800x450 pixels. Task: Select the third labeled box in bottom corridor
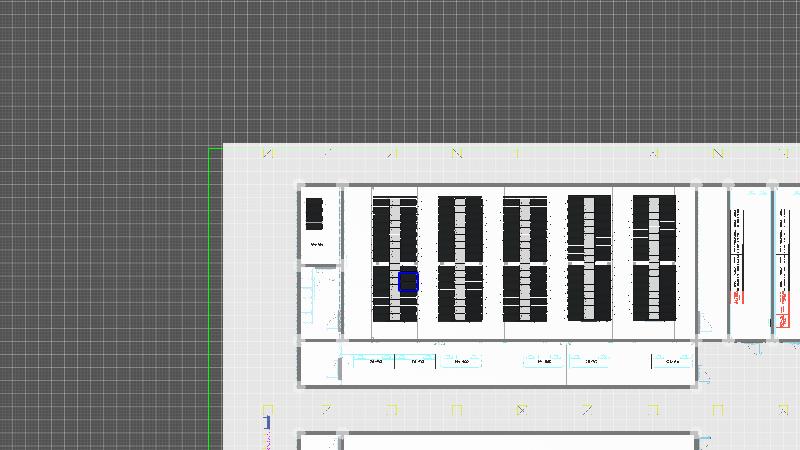tap(459, 361)
